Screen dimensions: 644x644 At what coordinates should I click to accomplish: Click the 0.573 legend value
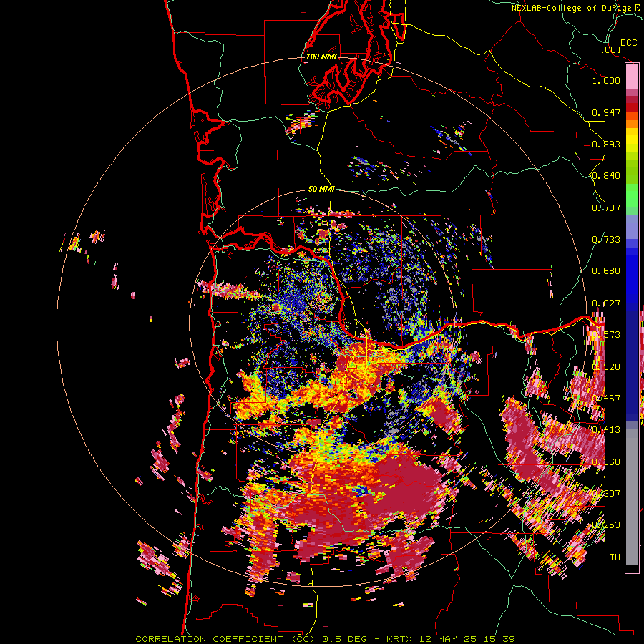[x=606, y=335]
